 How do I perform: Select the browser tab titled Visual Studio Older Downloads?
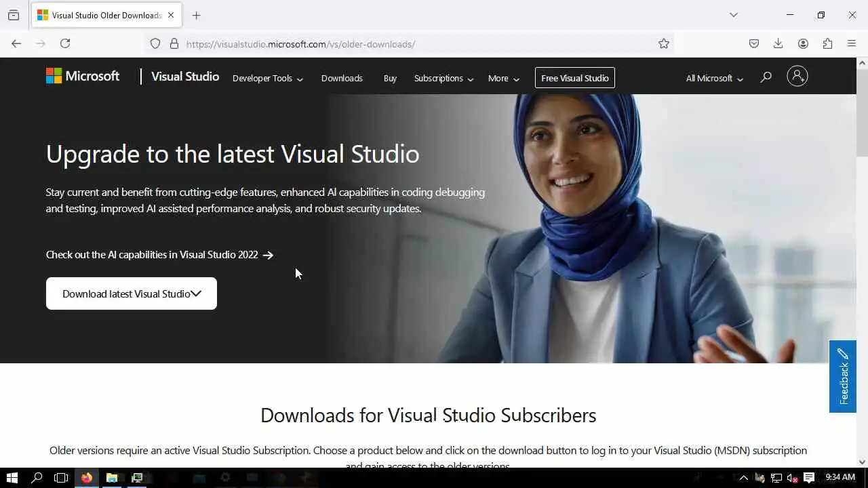point(106,15)
